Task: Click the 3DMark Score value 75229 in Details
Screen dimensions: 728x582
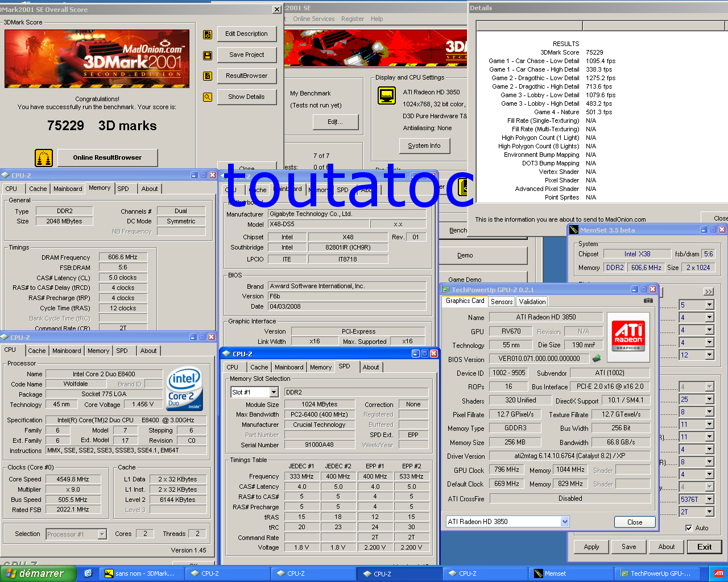Action: tap(594, 52)
